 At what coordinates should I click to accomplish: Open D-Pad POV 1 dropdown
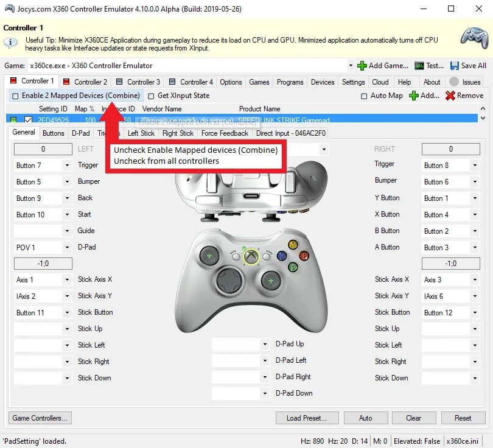[x=67, y=247]
